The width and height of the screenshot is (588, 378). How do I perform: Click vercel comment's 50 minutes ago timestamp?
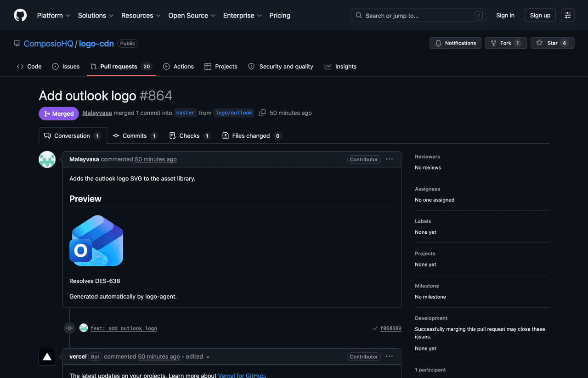pyautogui.click(x=159, y=356)
